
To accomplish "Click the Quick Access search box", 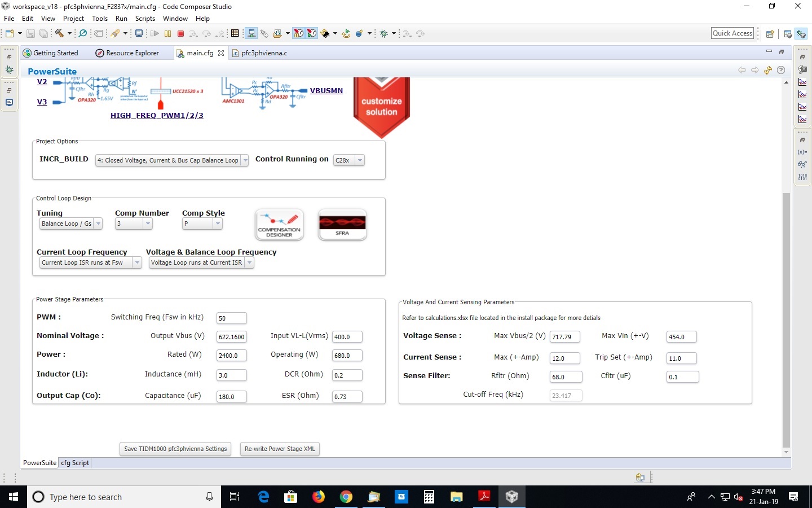I will [732, 33].
